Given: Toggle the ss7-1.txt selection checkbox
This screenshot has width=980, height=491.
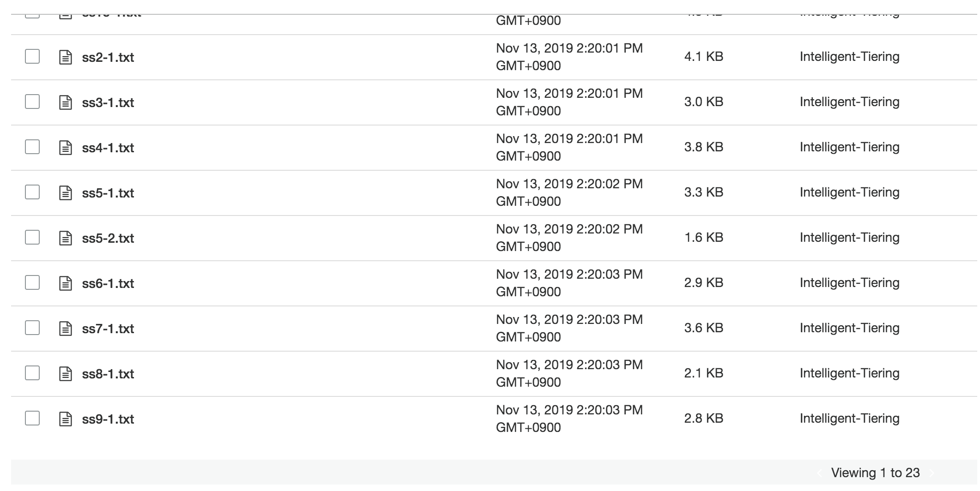Looking at the screenshot, I should point(32,328).
